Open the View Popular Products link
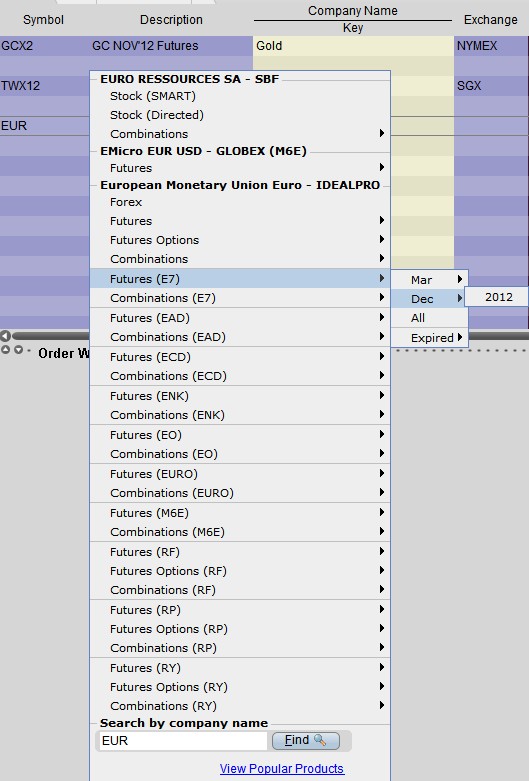The width and height of the screenshot is (529, 781). 281,769
